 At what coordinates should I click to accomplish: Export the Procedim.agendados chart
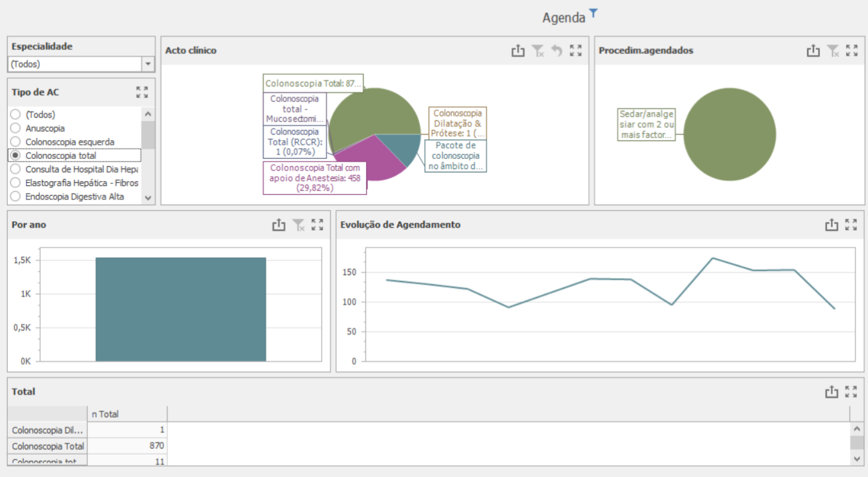pos(813,51)
